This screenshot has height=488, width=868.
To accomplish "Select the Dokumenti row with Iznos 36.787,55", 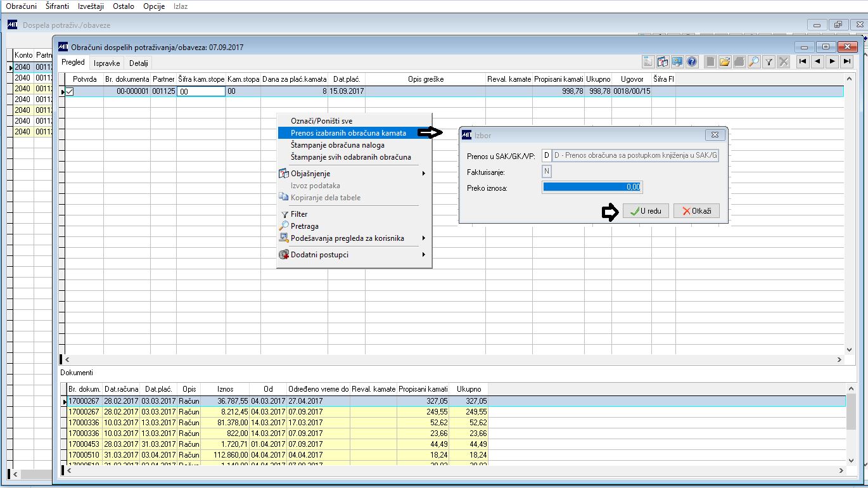I will click(x=456, y=401).
